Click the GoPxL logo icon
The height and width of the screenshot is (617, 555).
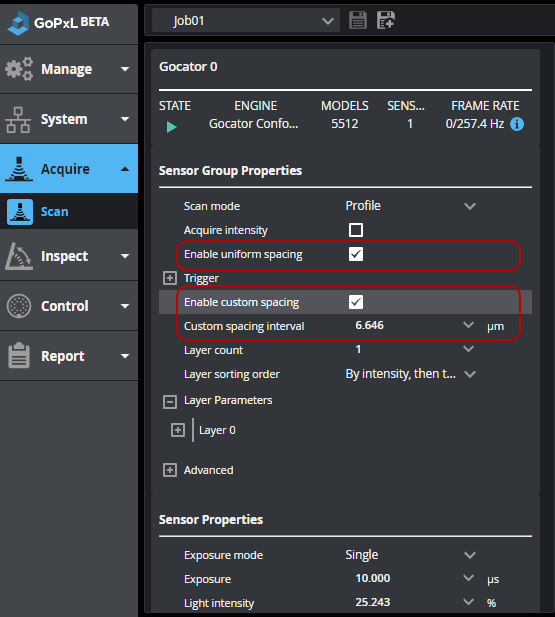[18, 23]
